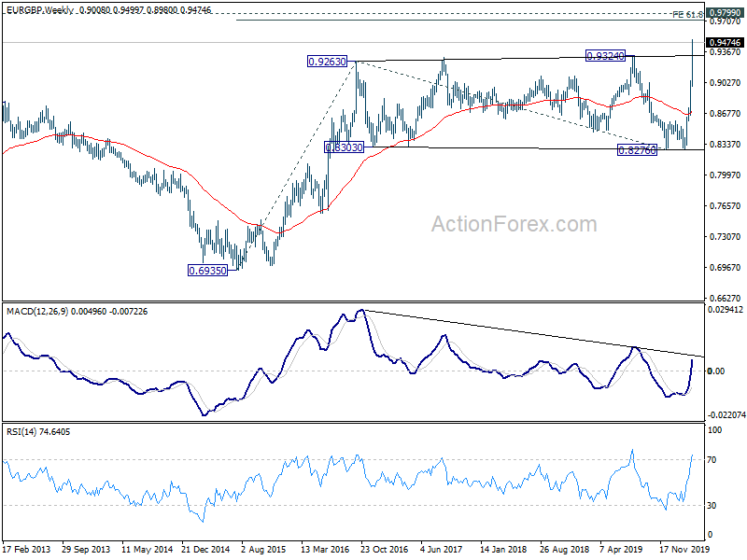Image resolution: width=747 pixels, height=560 pixels.
Task: Click the 23 Oct 2016 date label
Action: click(x=385, y=549)
